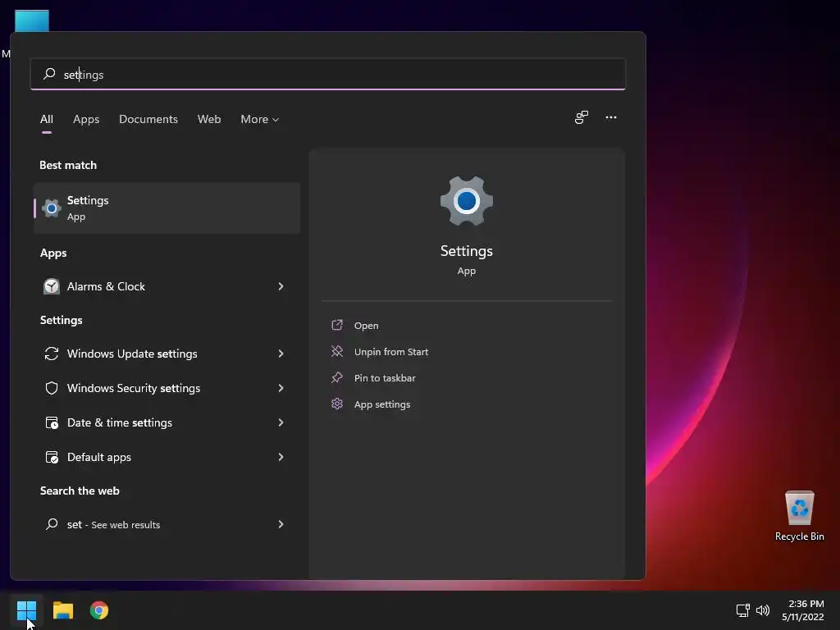Click the App settings gear icon

[x=337, y=404]
